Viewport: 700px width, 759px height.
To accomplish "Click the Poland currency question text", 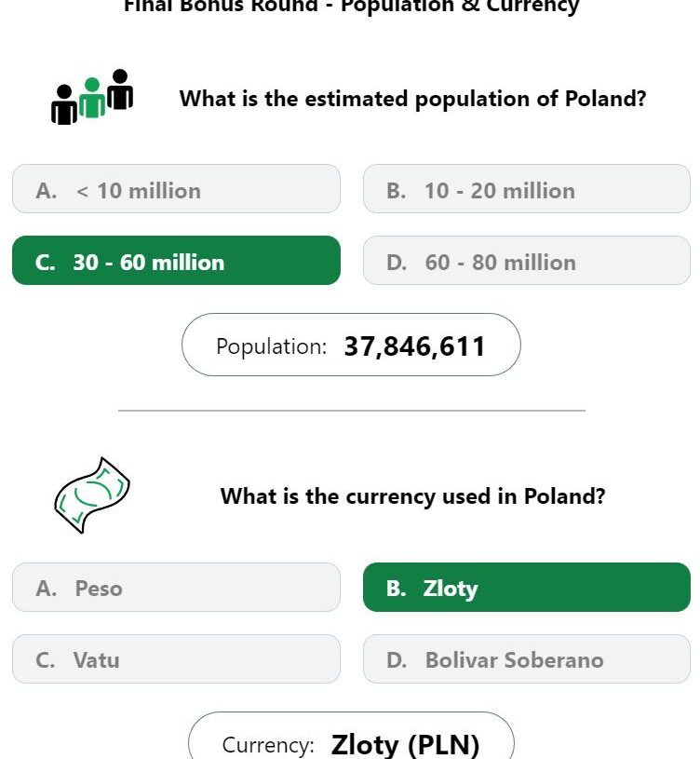I will click(x=412, y=496).
